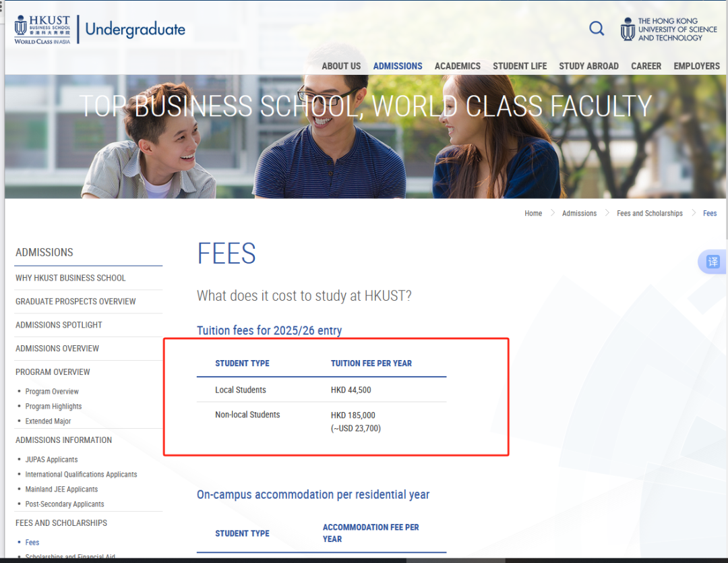
Task: Open the ACADEMICS menu
Action: point(457,66)
